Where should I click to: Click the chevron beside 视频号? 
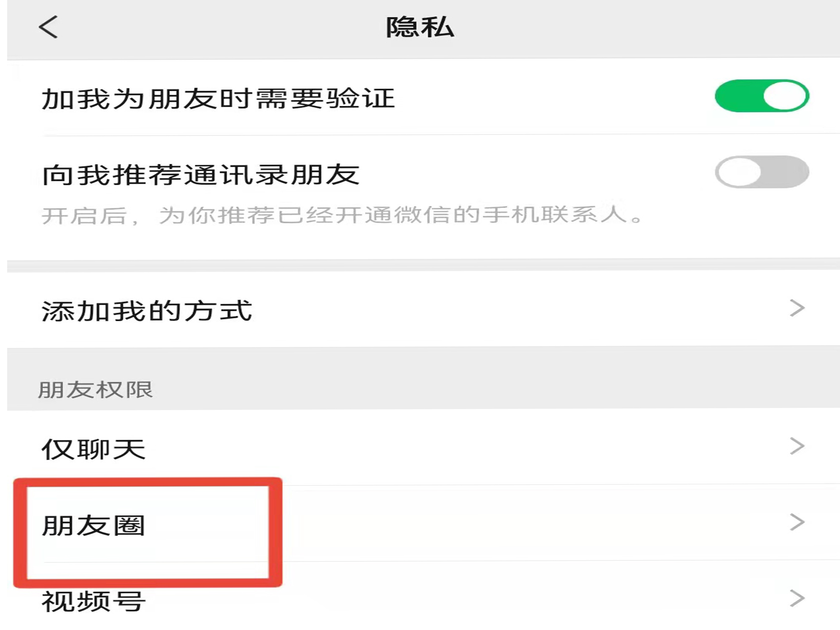point(797,599)
